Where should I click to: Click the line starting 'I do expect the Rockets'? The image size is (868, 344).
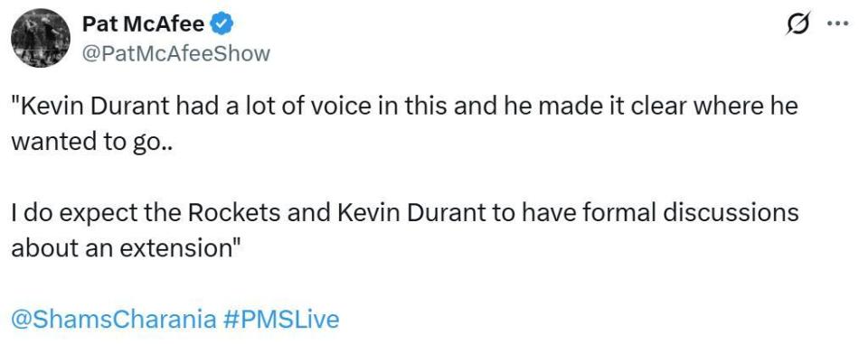(x=404, y=213)
